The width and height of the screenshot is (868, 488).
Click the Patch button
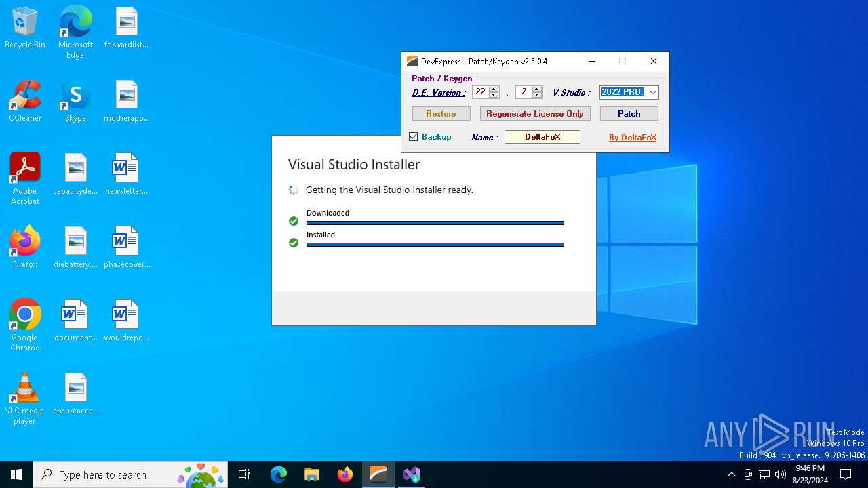point(629,114)
